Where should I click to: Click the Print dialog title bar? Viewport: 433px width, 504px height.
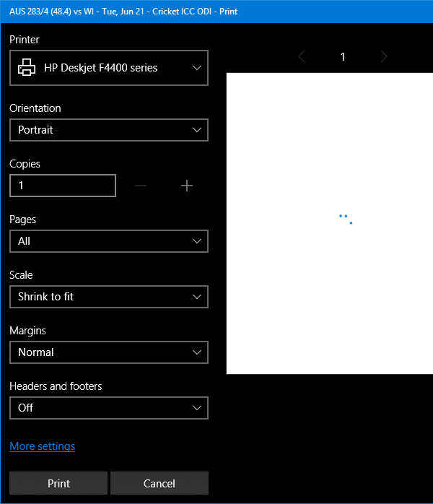[x=216, y=12]
